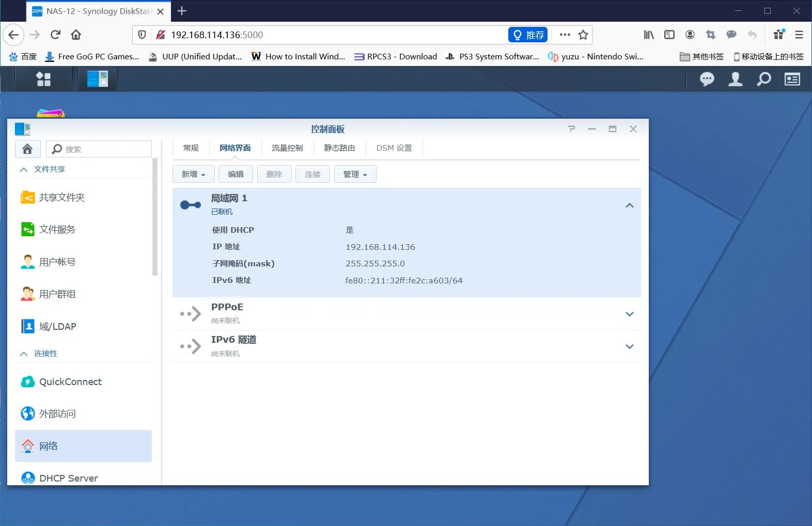Open the DSM notifications chat bubble

pos(707,79)
